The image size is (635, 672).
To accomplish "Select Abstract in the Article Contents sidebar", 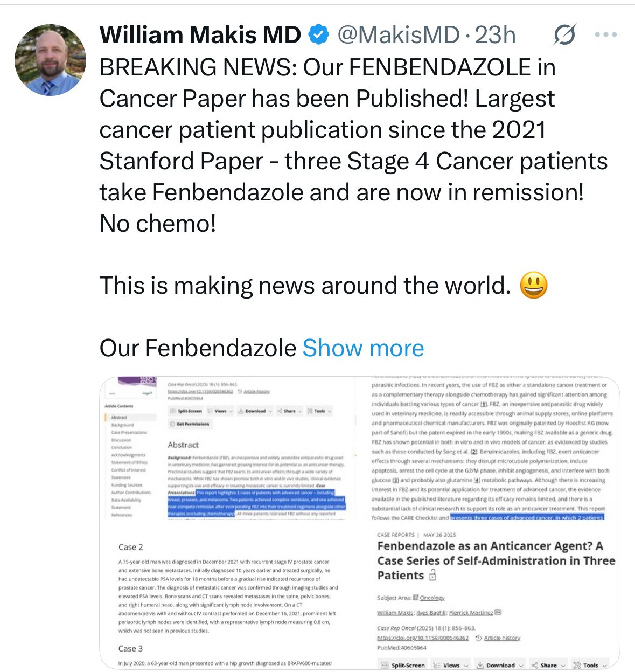I will [x=119, y=418].
